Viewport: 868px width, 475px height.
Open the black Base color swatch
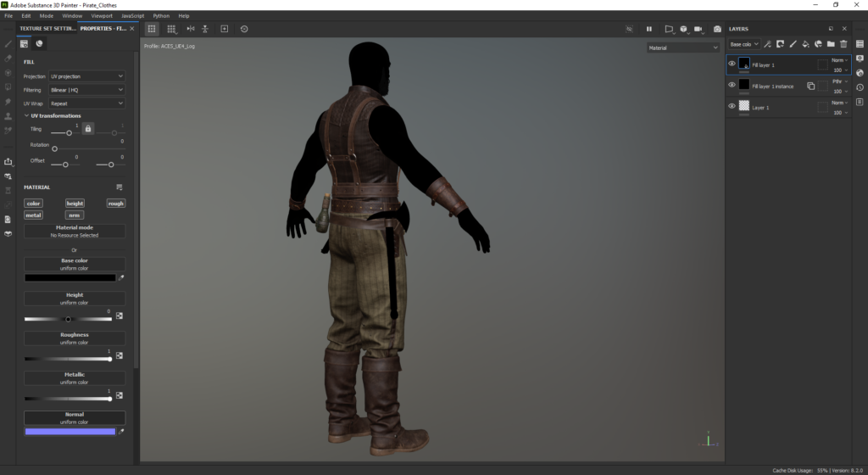point(70,278)
